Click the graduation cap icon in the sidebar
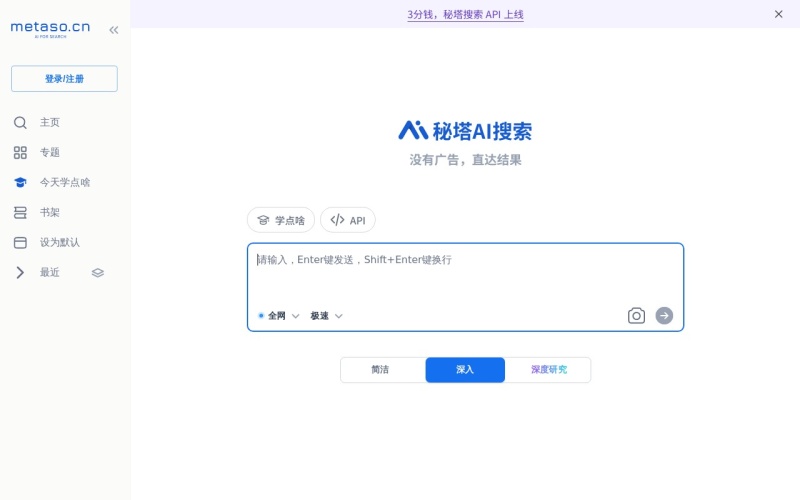 click(x=20, y=182)
